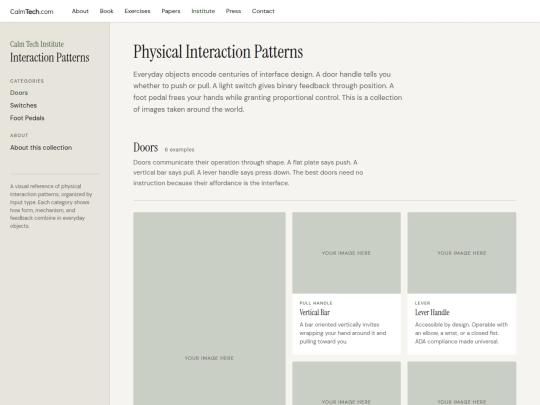Open the Lever Handle card image

click(462, 253)
